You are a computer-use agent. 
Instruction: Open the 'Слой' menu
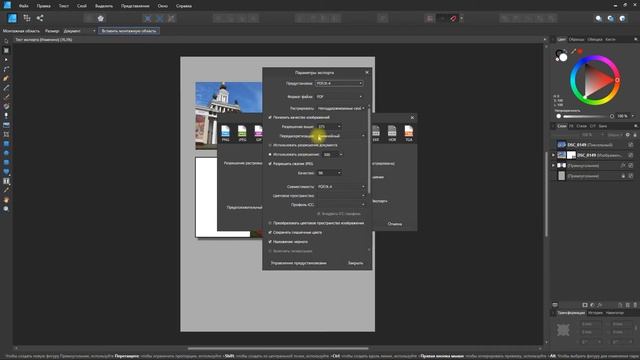click(x=82, y=6)
